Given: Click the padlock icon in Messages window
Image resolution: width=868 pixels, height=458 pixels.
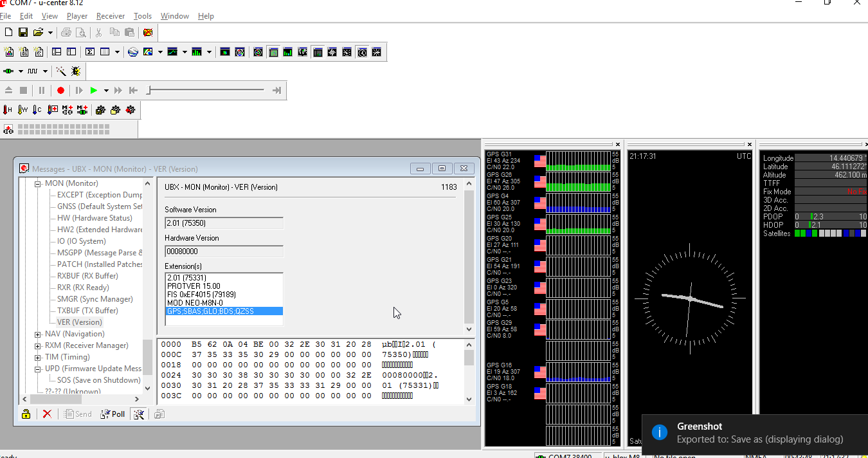Looking at the screenshot, I should 26,414.
